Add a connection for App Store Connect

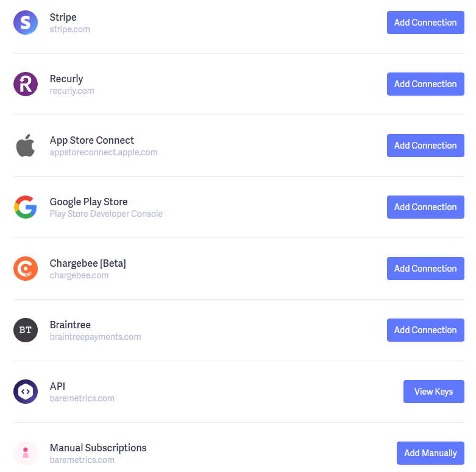click(x=425, y=146)
